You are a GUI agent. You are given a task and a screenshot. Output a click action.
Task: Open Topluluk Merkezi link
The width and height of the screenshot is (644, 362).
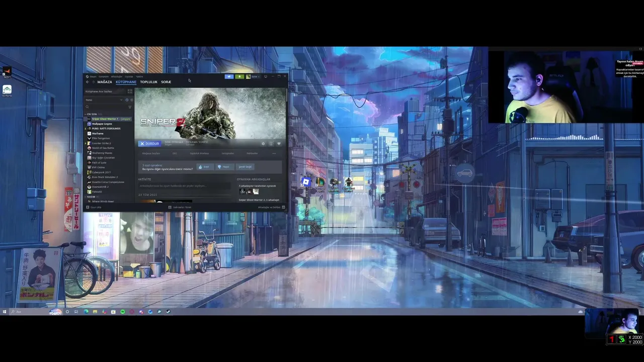(199, 153)
